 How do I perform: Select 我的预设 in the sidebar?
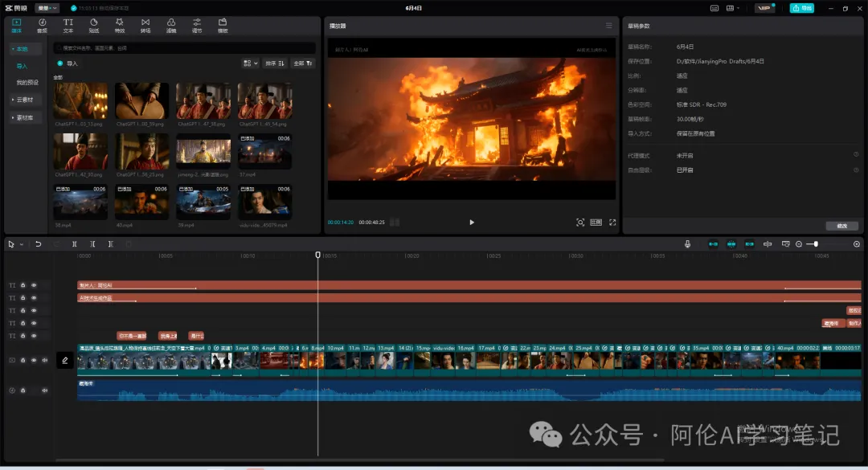[x=27, y=83]
